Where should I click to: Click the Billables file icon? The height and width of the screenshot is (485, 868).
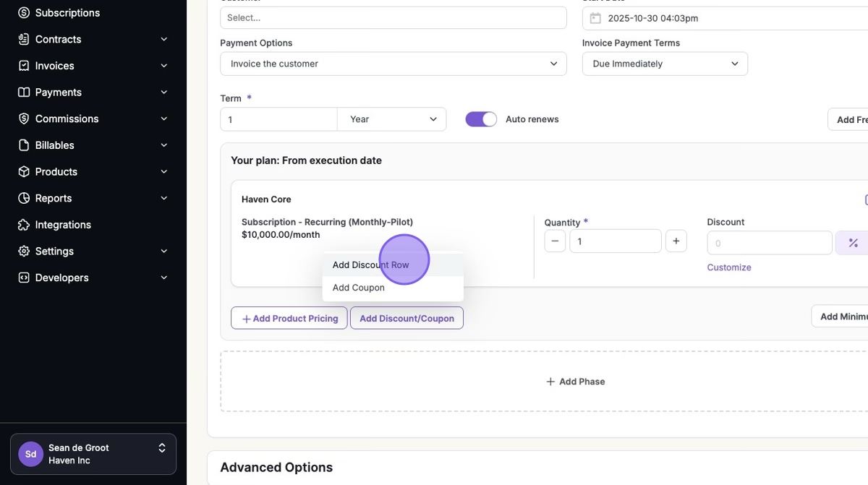(x=24, y=145)
